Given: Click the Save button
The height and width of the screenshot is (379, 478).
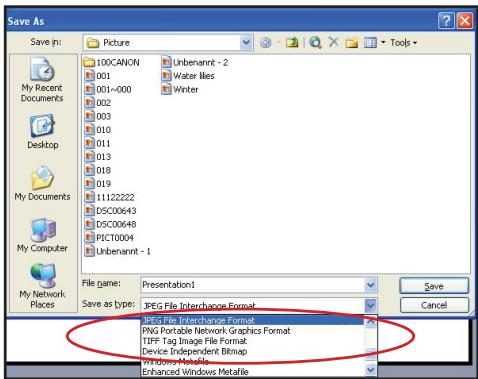Looking at the screenshot, I should point(434,286).
